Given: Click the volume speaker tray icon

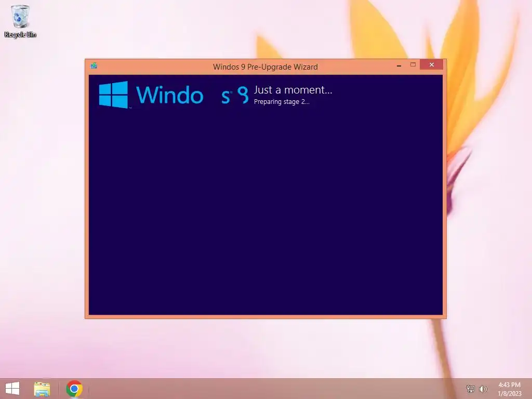Looking at the screenshot, I should 483,389.
